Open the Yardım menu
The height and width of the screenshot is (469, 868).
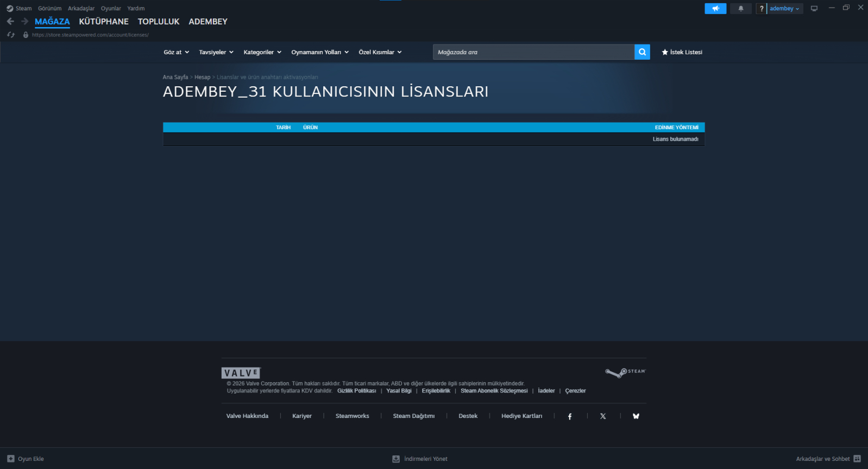[x=136, y=8]
